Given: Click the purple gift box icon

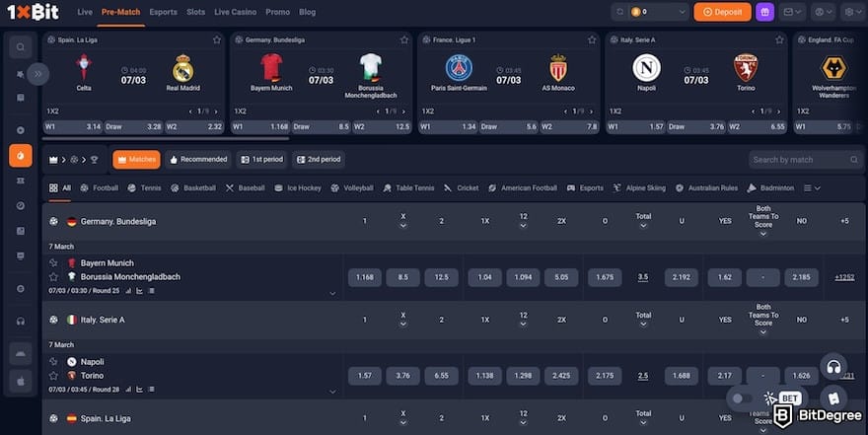Looking at the screenshot, I should (x=765, y=12).
